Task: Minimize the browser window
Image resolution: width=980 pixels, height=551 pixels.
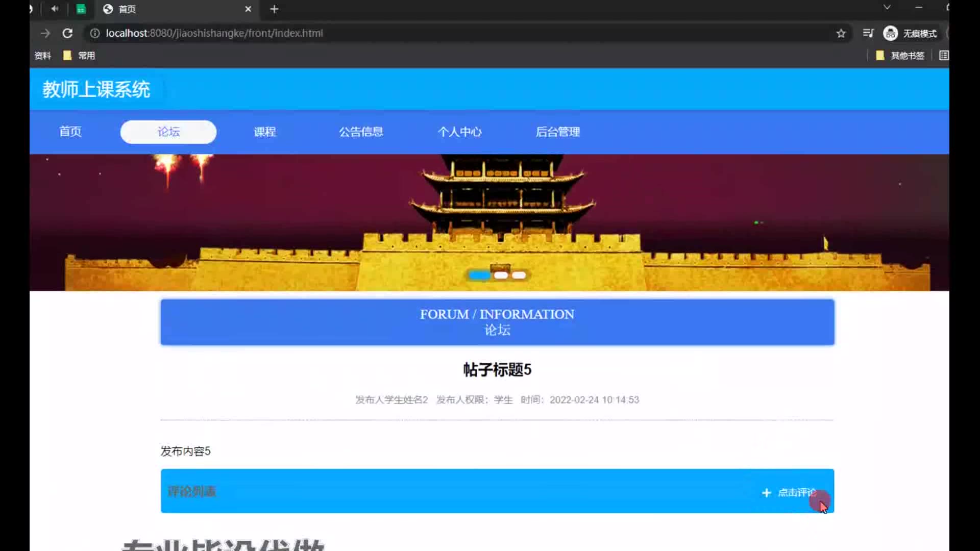Action: [x=919, y=7]
